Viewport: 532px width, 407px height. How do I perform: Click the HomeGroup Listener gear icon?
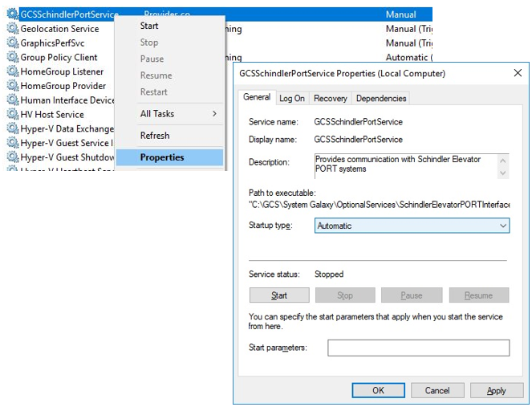[x=13, y=71]
